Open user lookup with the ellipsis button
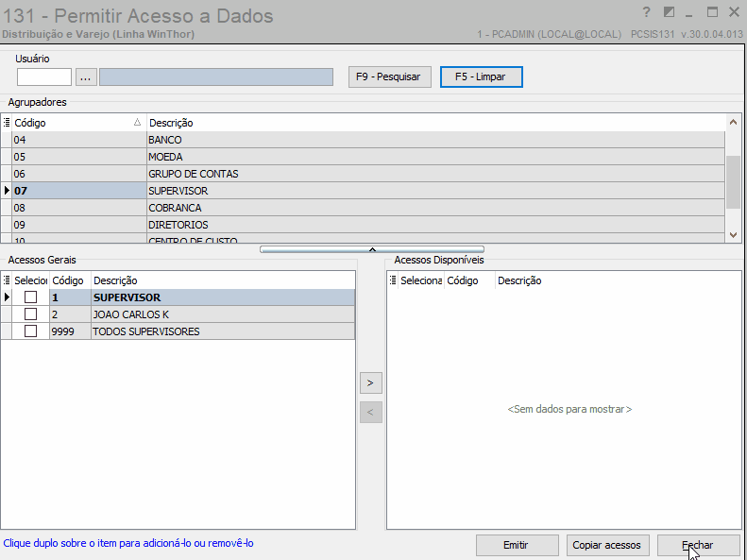747x560 pixels. point(86,76)
